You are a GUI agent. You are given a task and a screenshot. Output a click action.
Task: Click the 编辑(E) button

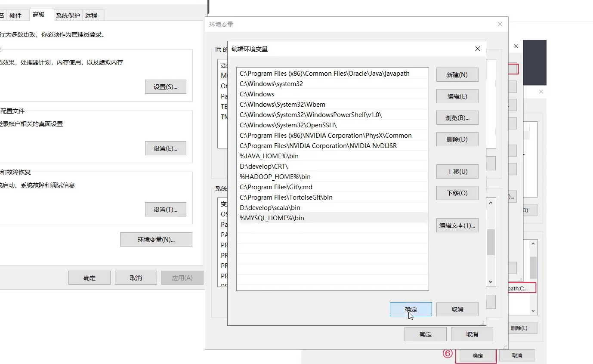(457, 96)
